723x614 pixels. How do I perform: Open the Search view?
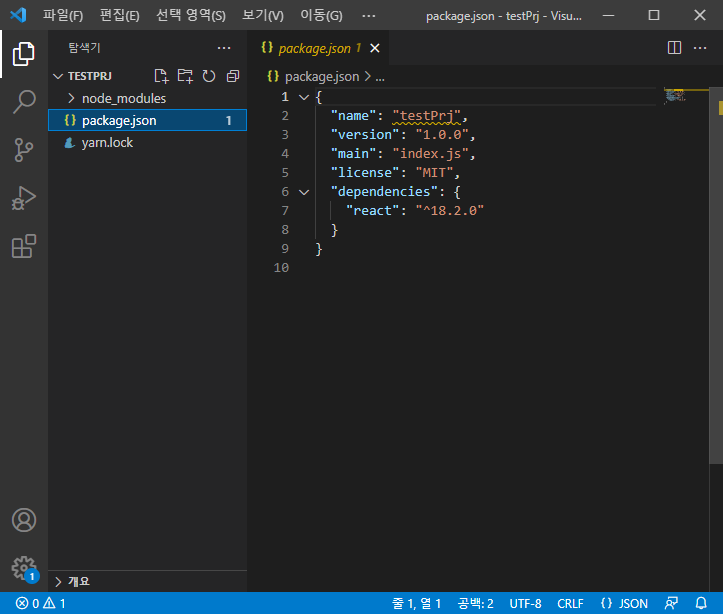[x=24, y=102]
